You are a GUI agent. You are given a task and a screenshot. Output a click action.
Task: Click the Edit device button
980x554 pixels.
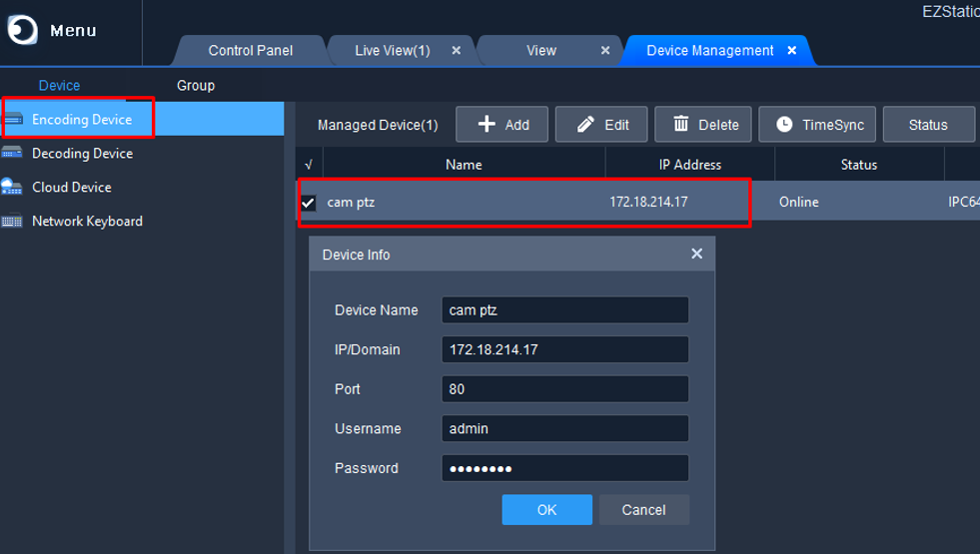click(x=601, y=125)
